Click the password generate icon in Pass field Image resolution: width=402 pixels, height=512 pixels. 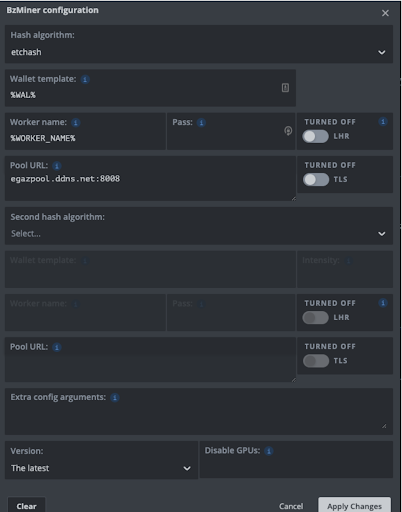pos(288,131)
